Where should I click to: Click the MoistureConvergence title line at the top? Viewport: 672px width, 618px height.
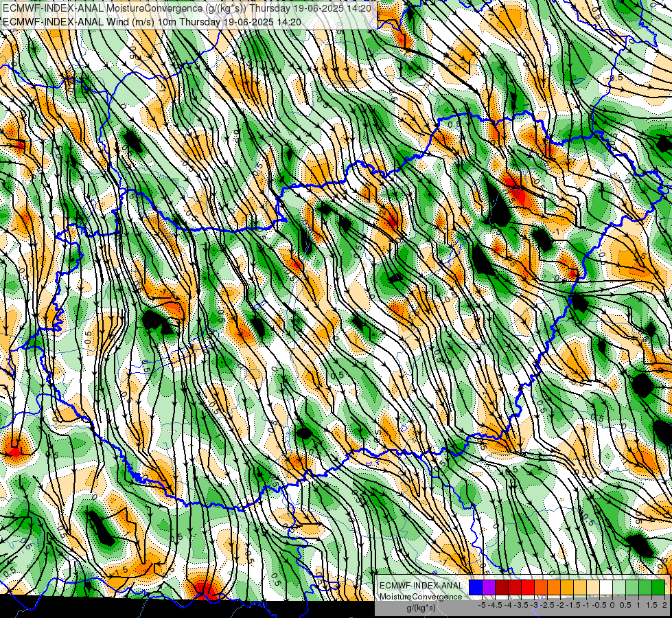coord(187,8)
